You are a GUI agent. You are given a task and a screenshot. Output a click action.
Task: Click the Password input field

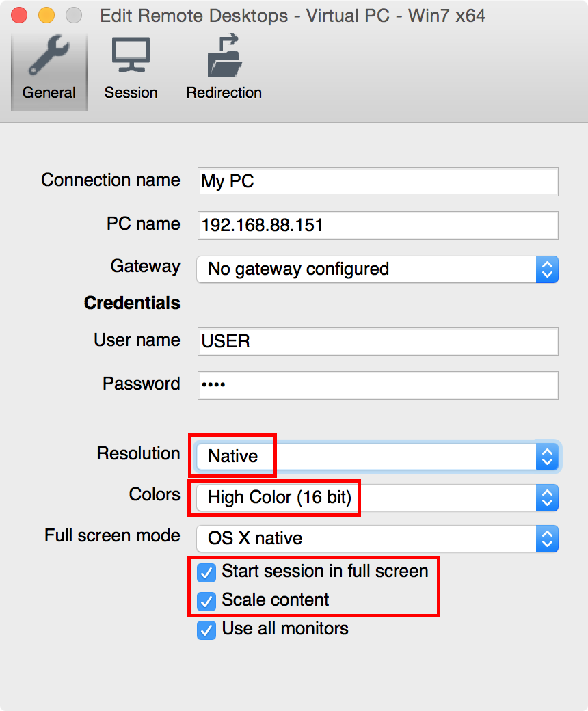pyautogui.click(x=376, y=385)
